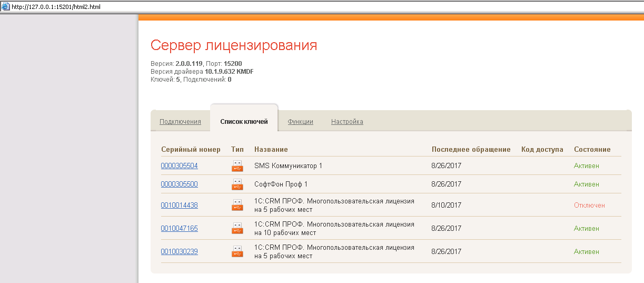Click the date 8/10/2017
This screenshot has height=283, width=644.
coord(447,206)
